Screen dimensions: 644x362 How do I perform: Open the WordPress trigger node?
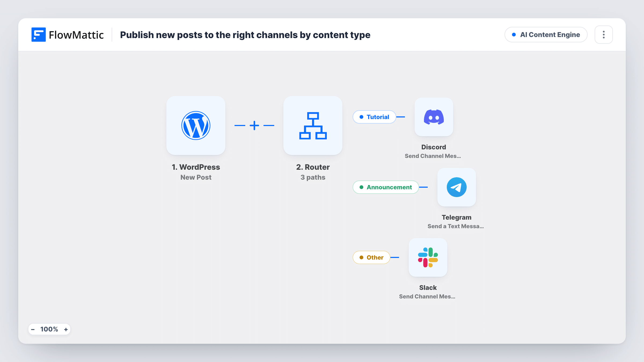(x=196, y=125)
